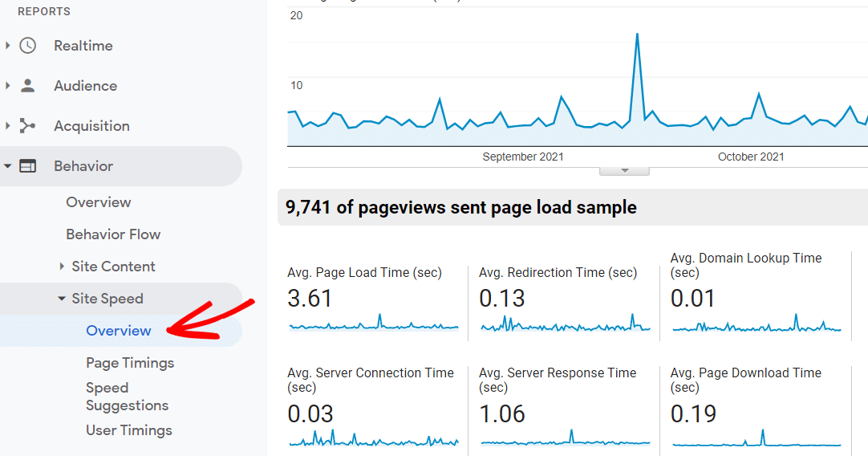Click the 1.06 server response value
868x456 pixels.
click(501, 414)
